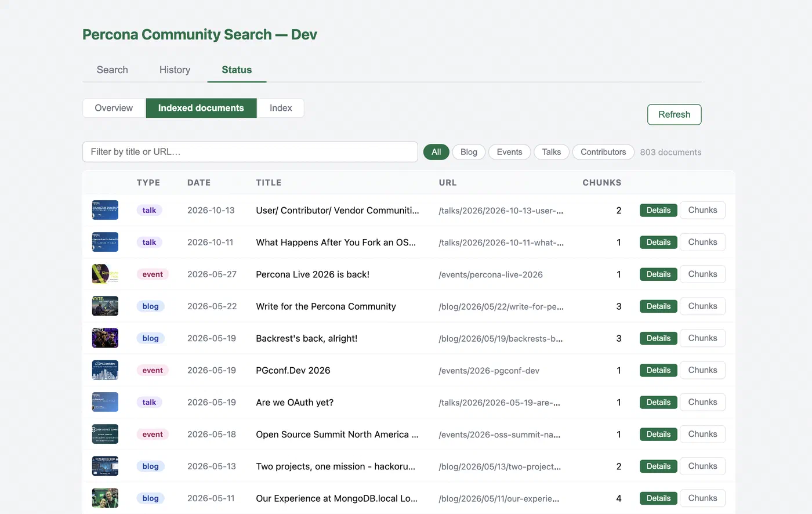Show Chunks for Open Source Summit North America
Viewport: 812px width, 514px height.
pyautogui.click(x=702, y=434)
